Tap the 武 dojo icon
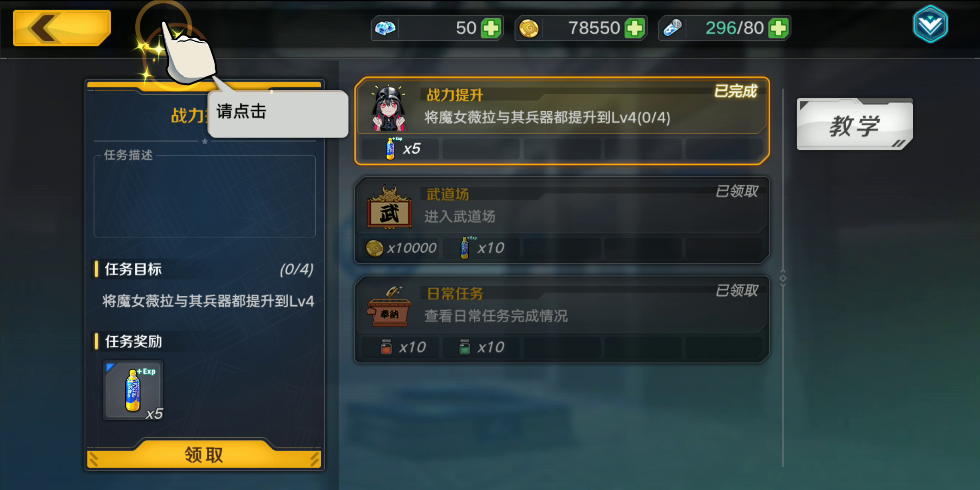980x490 pixels. pyautogui.click(x=389, y=207)
